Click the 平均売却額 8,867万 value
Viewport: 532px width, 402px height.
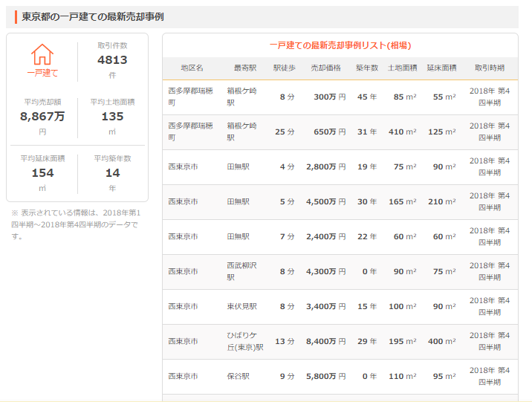point(42,117)
